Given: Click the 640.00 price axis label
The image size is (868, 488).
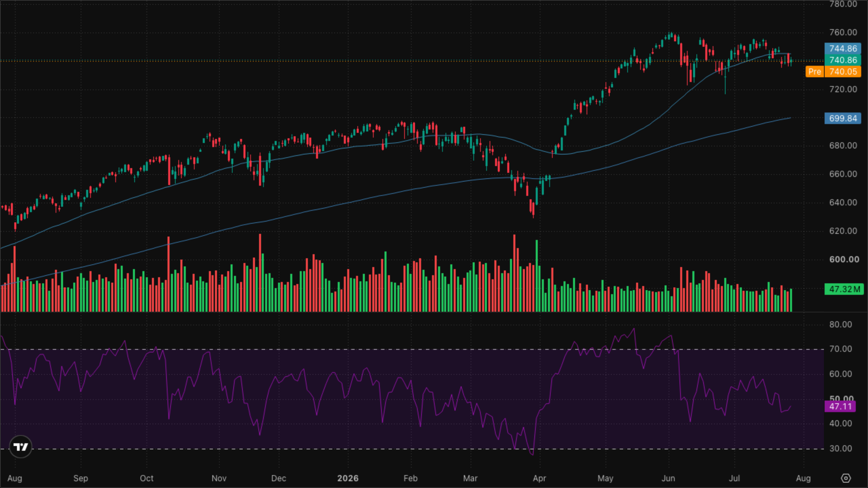Looking at the screenshot, I should pyautogui.click(x=843, y=202).
